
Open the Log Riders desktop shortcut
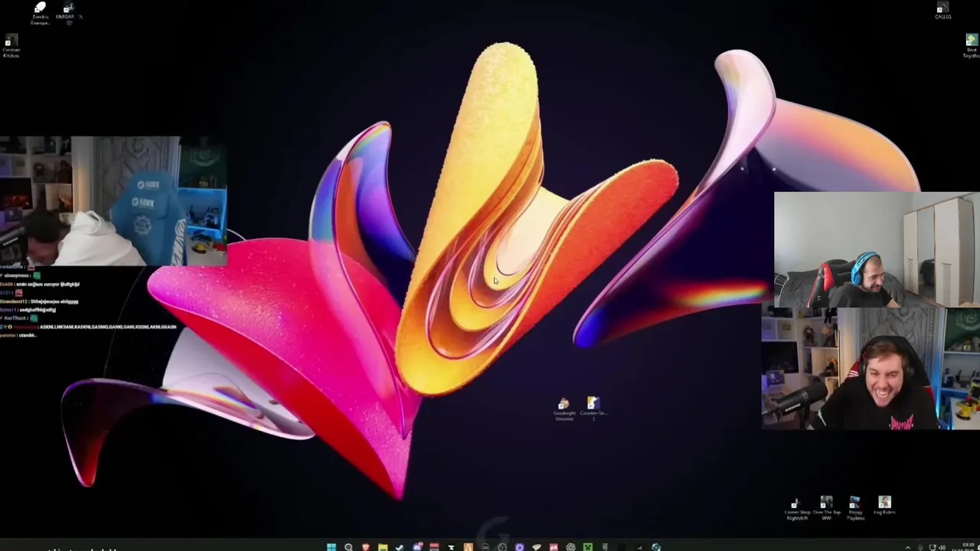tap(884, 506)
